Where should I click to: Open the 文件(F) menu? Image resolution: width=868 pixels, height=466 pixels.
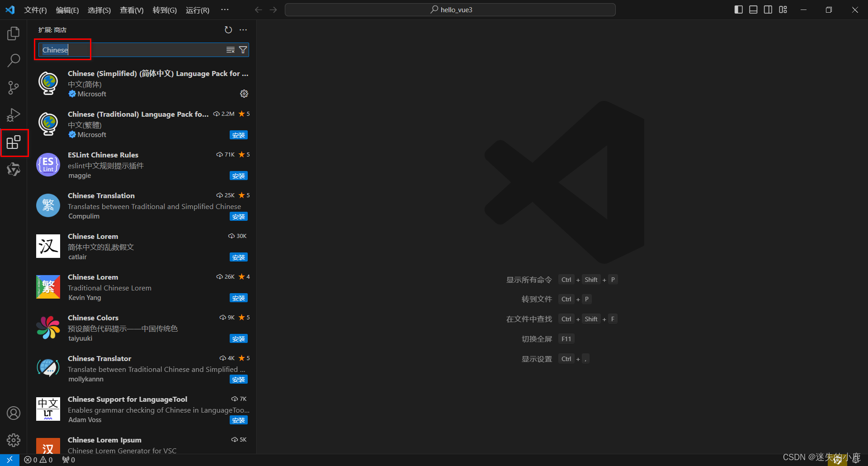[x=35, y=10]
